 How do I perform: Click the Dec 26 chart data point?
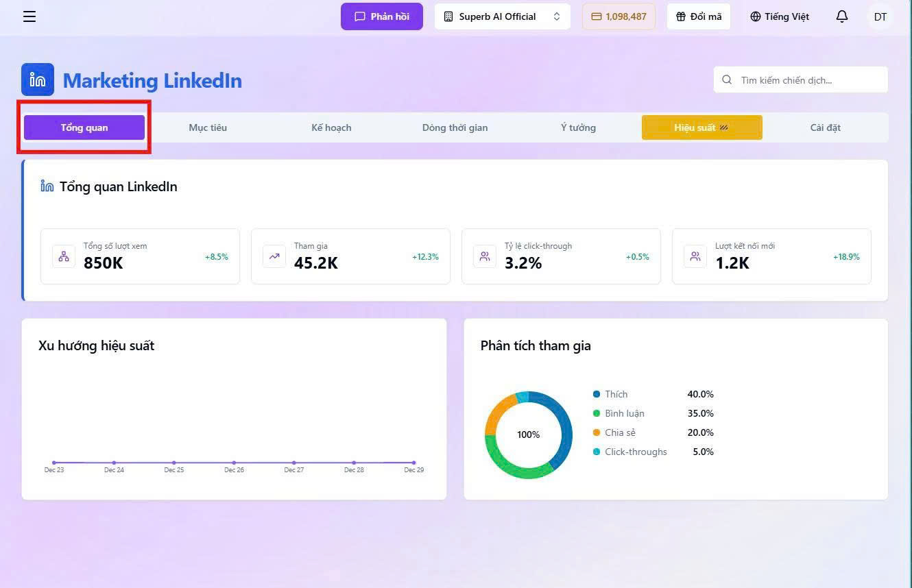(234, 463)
